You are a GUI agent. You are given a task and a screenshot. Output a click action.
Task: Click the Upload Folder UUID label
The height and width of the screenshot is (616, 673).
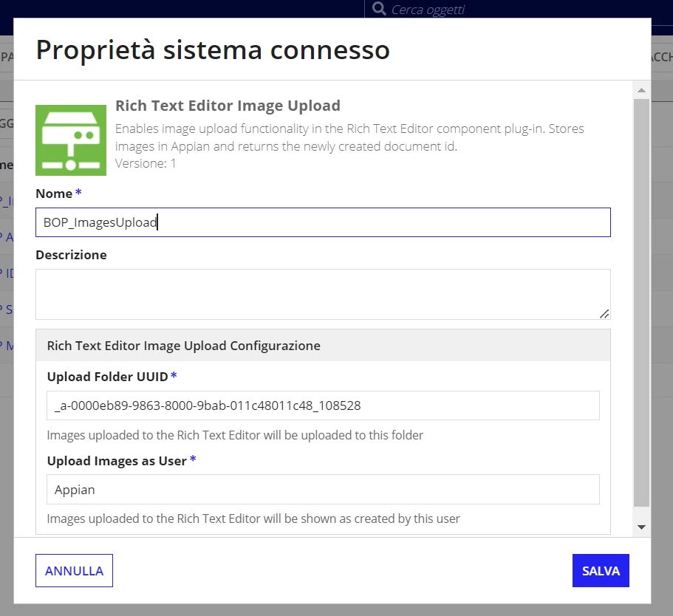[107, 377]
